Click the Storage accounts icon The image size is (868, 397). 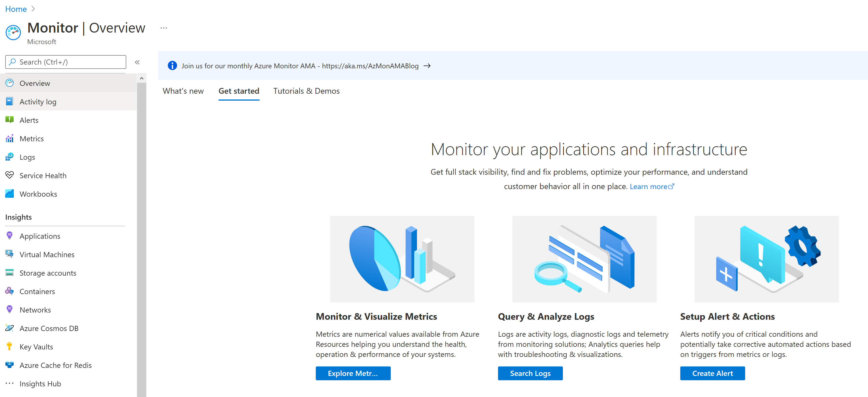[10, 273]
